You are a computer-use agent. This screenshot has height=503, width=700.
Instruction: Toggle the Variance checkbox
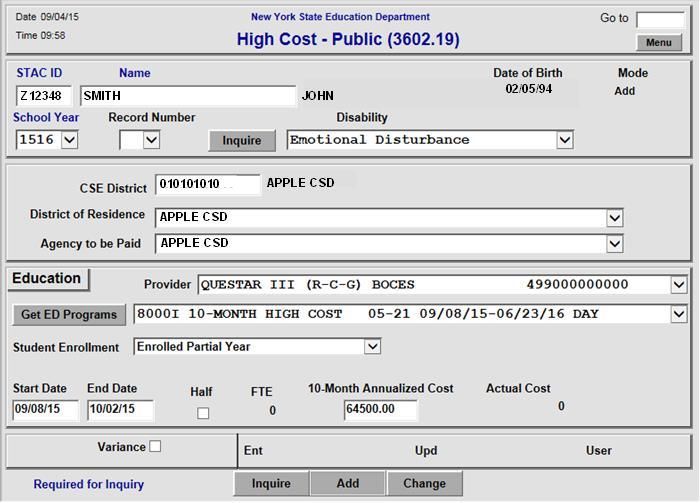point(155,446)
